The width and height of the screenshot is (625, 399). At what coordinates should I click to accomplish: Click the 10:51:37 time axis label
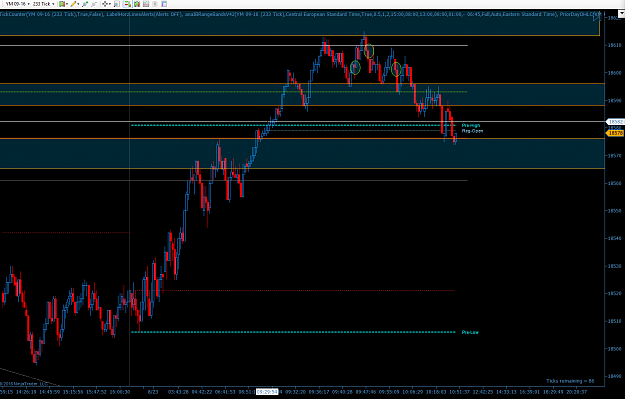point(459,392)
